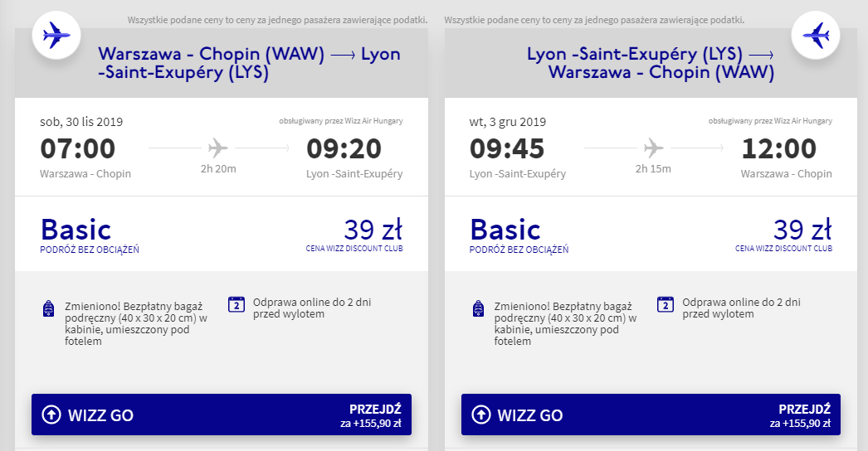Click the up-arrow icon on the right WIZZ GO button
The height and width of the screenshot is (451, 868).
pyautogui.click(x=481, y=415)
